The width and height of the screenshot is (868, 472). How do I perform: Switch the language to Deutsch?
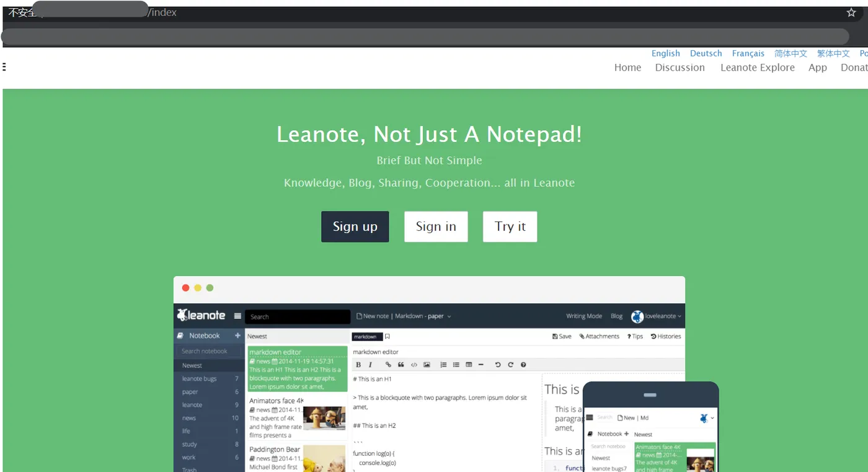[706, 53]
